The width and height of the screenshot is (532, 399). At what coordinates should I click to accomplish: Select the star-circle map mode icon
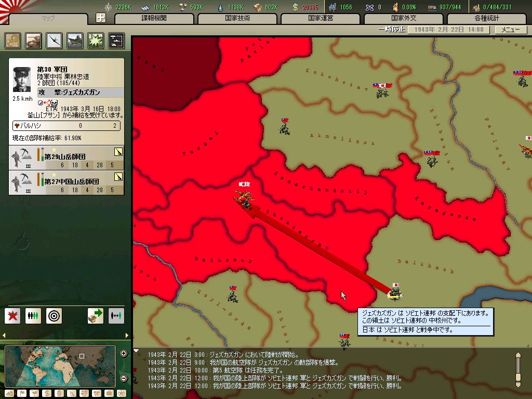[x=122, y=393]
